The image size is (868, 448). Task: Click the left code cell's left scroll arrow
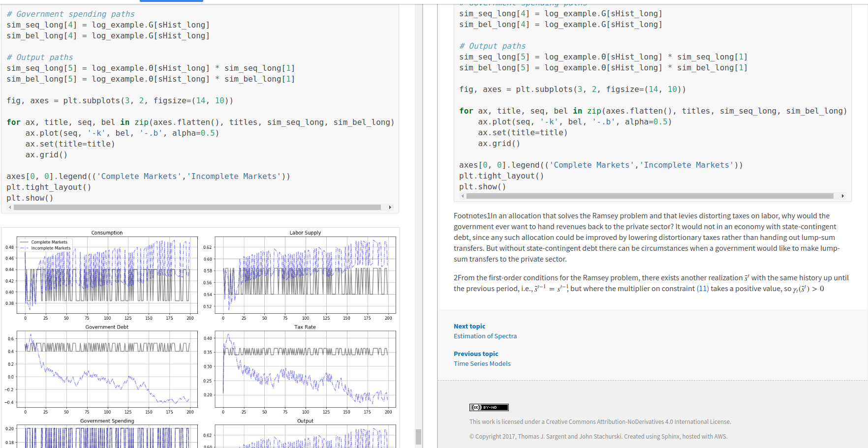coord(10,208)
